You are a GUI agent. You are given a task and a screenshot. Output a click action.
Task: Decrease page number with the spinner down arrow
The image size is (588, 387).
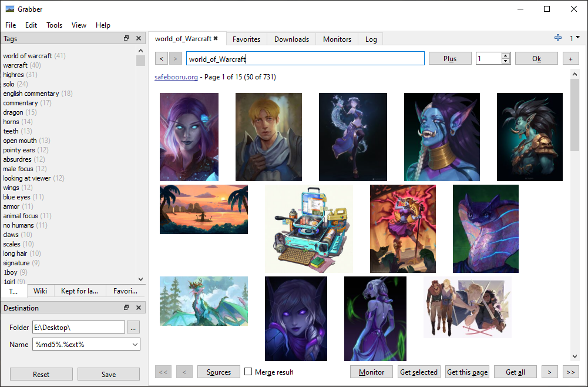pyautogui.click(x=506, y=61)
